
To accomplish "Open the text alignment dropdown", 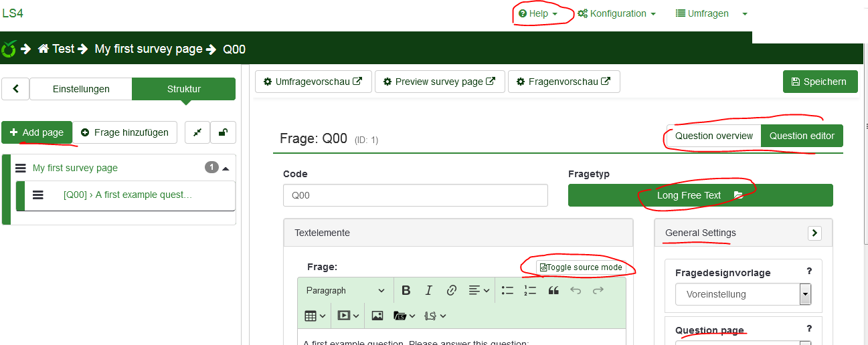I will pyautogui.click(x=479, y=290).
